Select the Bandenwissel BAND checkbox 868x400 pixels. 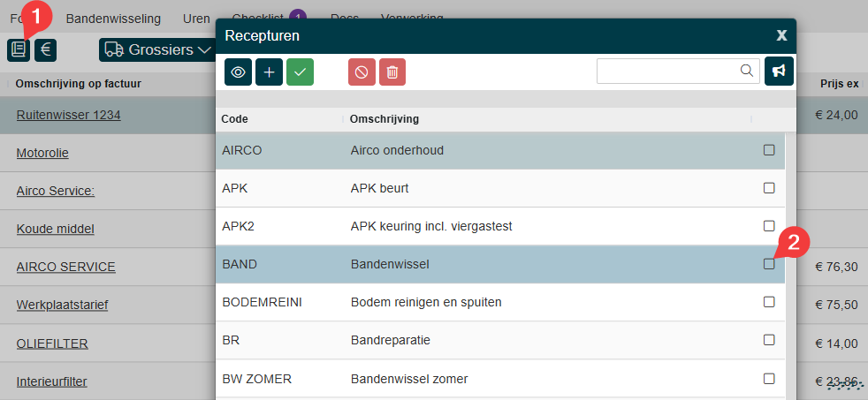(x=769, y=264)
